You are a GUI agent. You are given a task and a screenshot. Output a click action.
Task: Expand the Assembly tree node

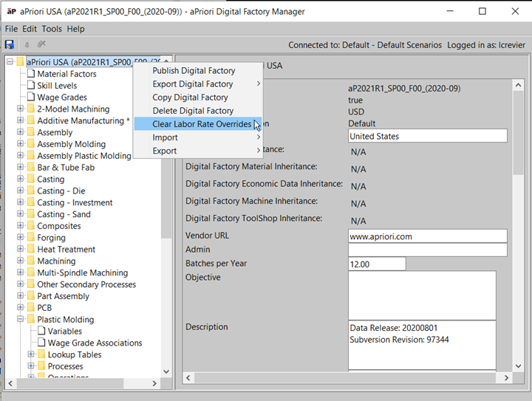point(21,132)
